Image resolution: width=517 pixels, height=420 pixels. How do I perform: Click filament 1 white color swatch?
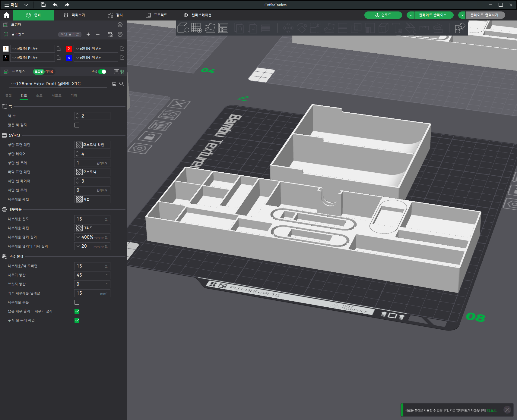[x=5, y=49]
